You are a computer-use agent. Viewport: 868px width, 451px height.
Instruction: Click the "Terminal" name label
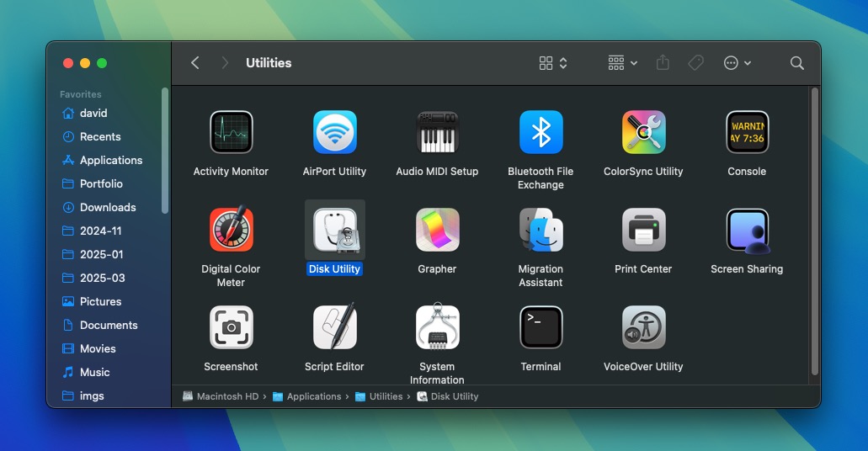pyautogui.click(x=541, y=366)
